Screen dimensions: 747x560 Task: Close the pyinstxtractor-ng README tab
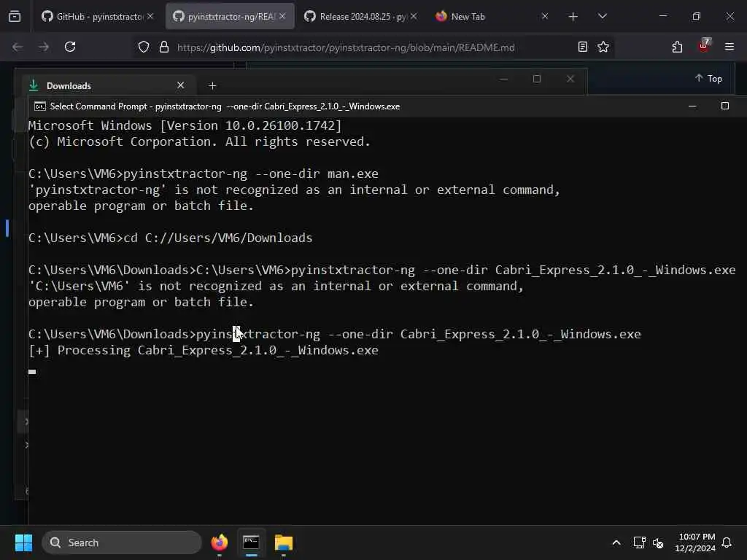[x=282, y=17]
